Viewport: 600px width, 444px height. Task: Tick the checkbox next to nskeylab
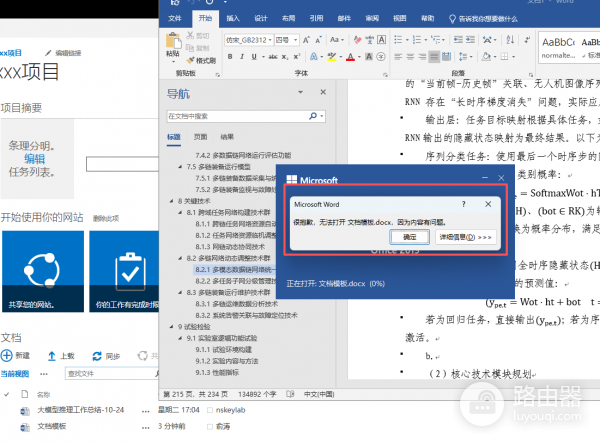pos(210,410)
